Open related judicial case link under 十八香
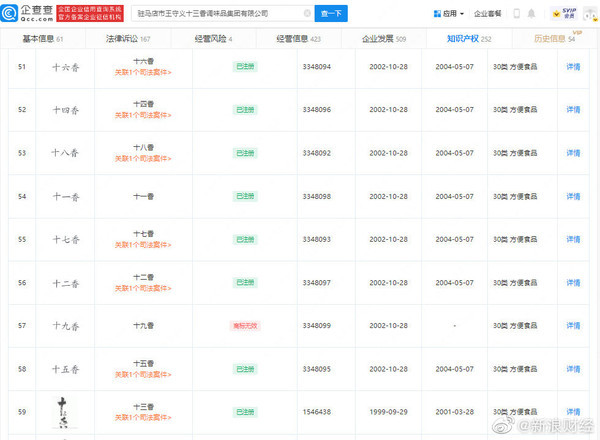Image resolution: width=600 pixels, height=440 pixels. pyautogui.click(x=143, y=159)
